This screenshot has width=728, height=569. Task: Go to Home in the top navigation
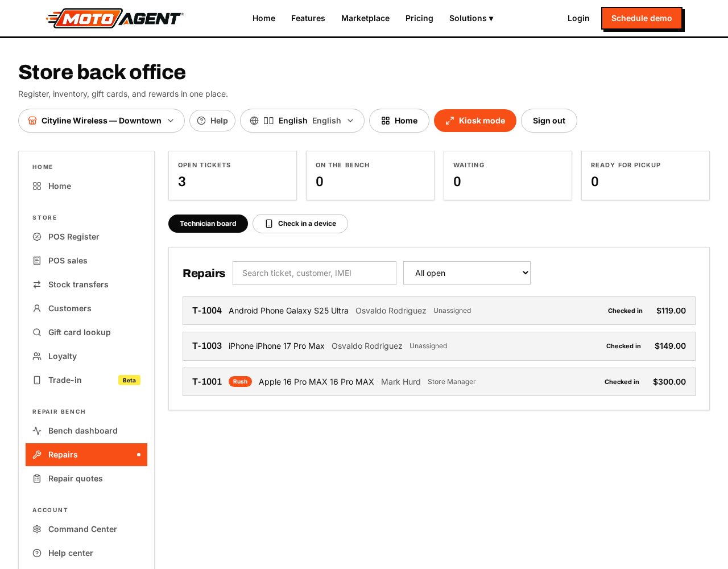coord(264,18)
